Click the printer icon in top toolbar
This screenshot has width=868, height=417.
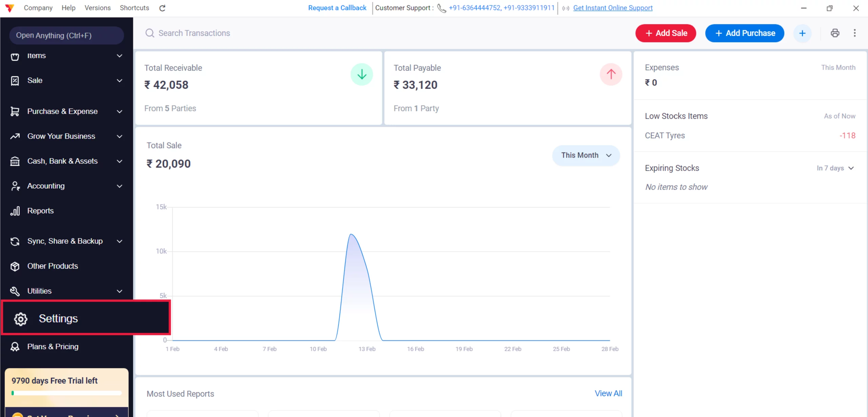pyautogui.click(x=835, y=33)
